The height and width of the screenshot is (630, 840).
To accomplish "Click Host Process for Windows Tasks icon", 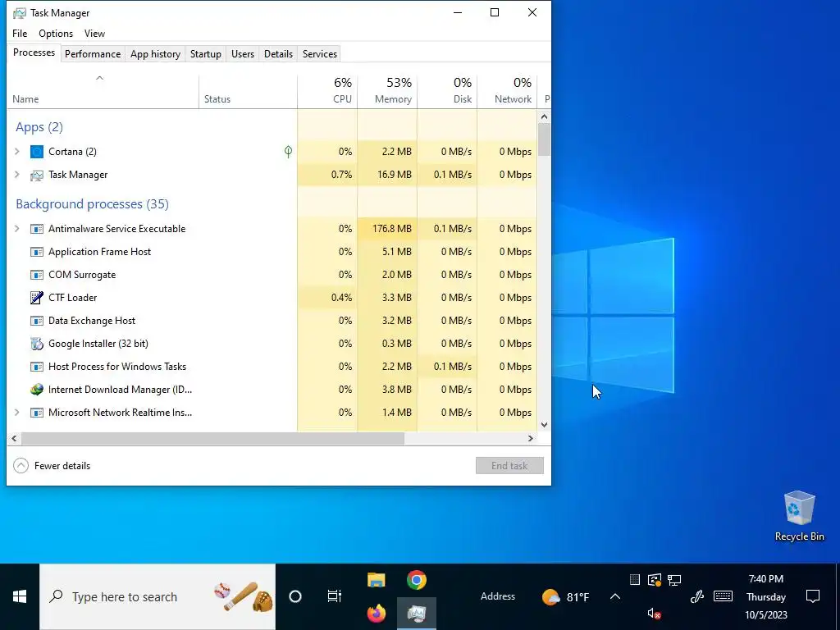I will 36,367.
